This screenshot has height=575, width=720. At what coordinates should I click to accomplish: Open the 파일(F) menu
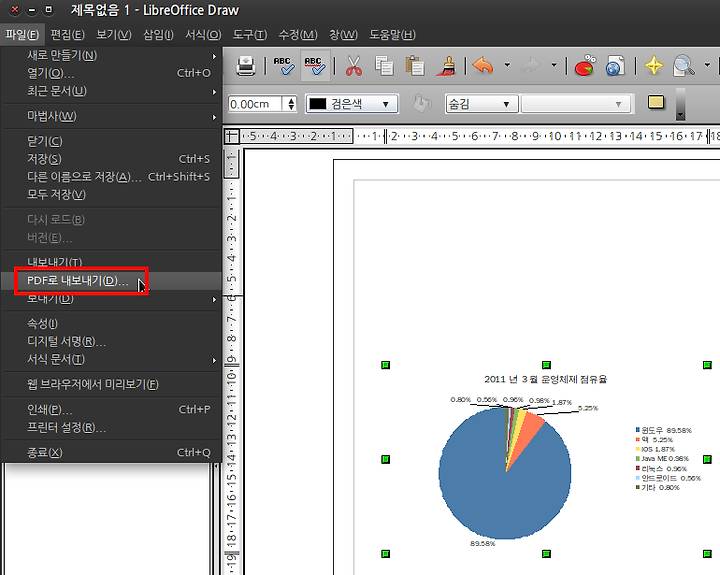coord(22,35)
